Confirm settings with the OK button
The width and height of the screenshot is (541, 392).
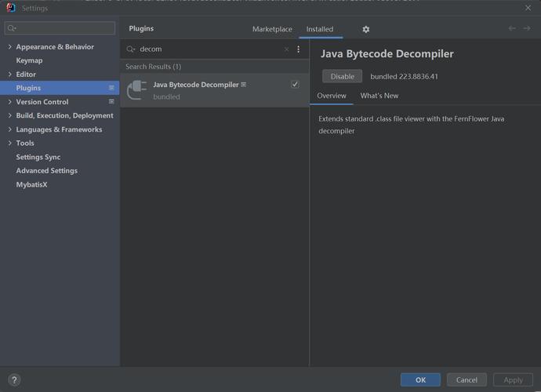click(x=420, y=379)
